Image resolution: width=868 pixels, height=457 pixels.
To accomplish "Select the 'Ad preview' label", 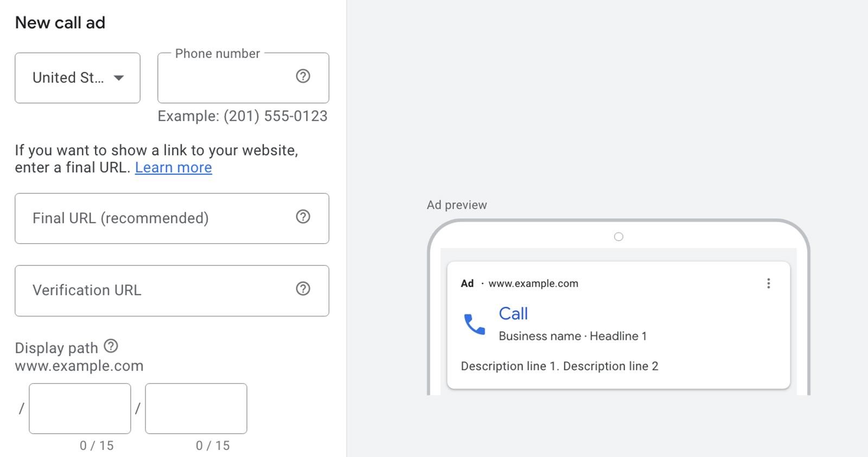I will tap(457, 205).
